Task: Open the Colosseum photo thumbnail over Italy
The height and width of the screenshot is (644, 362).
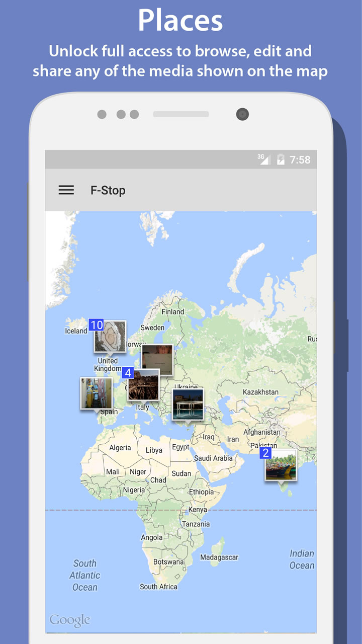Action: click(x=143, y=385)
